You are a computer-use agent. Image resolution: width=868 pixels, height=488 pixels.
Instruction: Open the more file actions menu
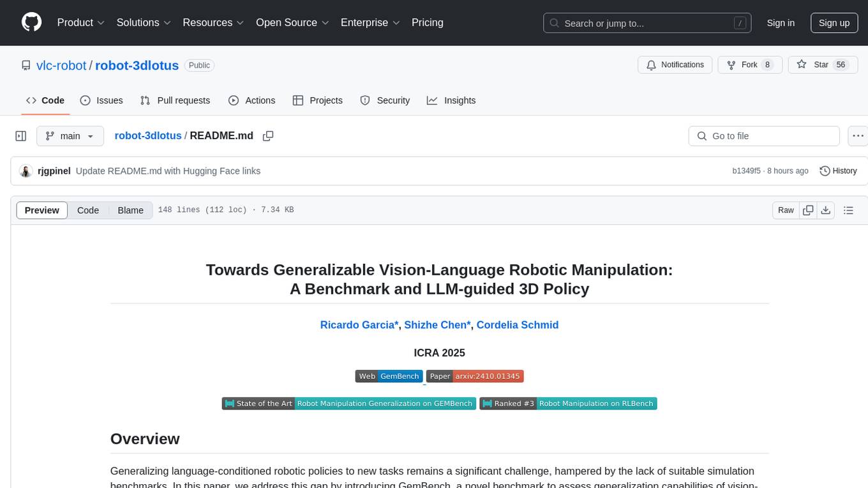[858, 136]
